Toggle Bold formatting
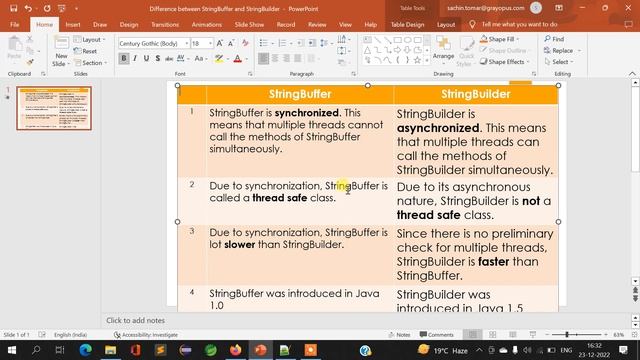The width and height of the screenshot is (640, 360). click(x=124, y=59)
